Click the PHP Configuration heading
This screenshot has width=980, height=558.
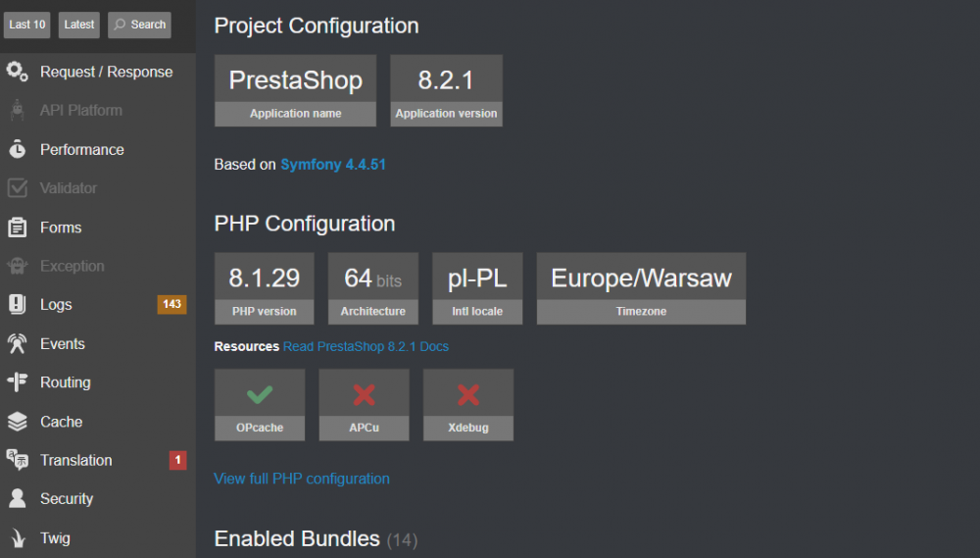tap(305, 224)
